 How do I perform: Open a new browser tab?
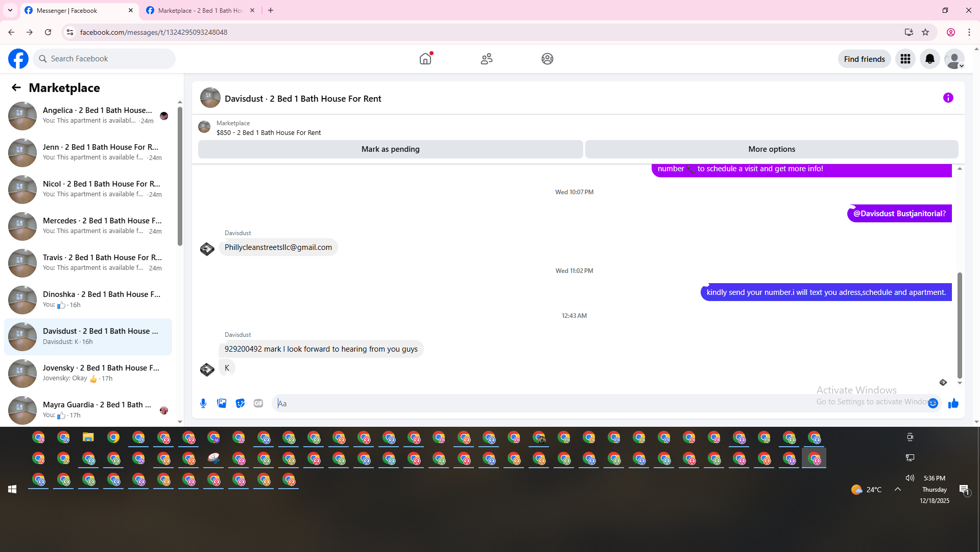[271, 10]
